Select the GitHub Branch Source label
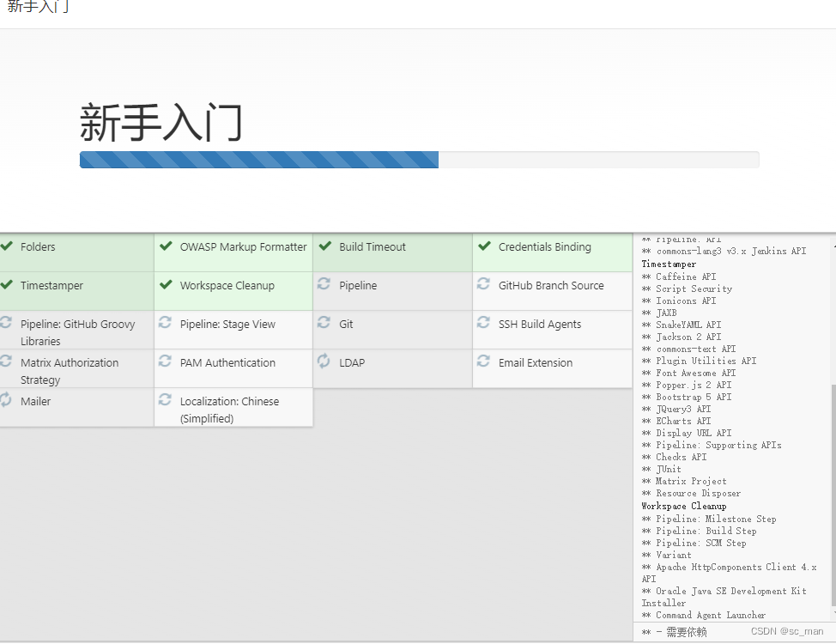Image resolution: width=836 pixels, height=644 pixels. pyautogui.click(x=551, y=285)
